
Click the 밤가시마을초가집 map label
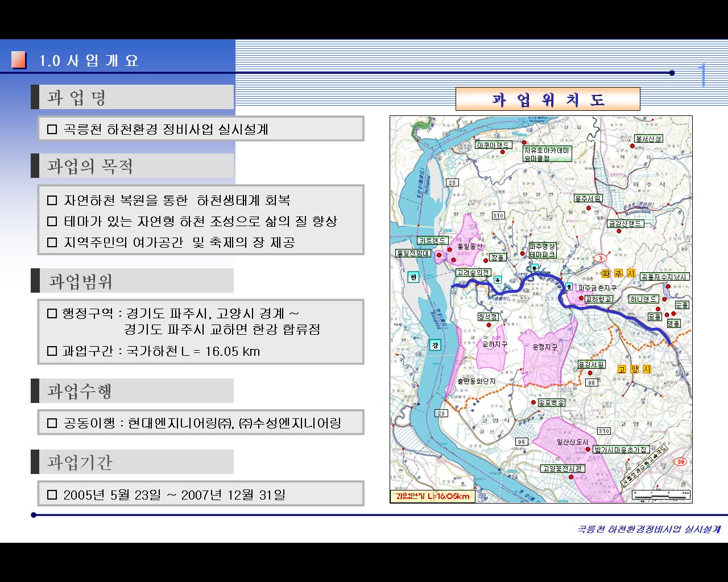pyautogui.click(x=621, y=450)
